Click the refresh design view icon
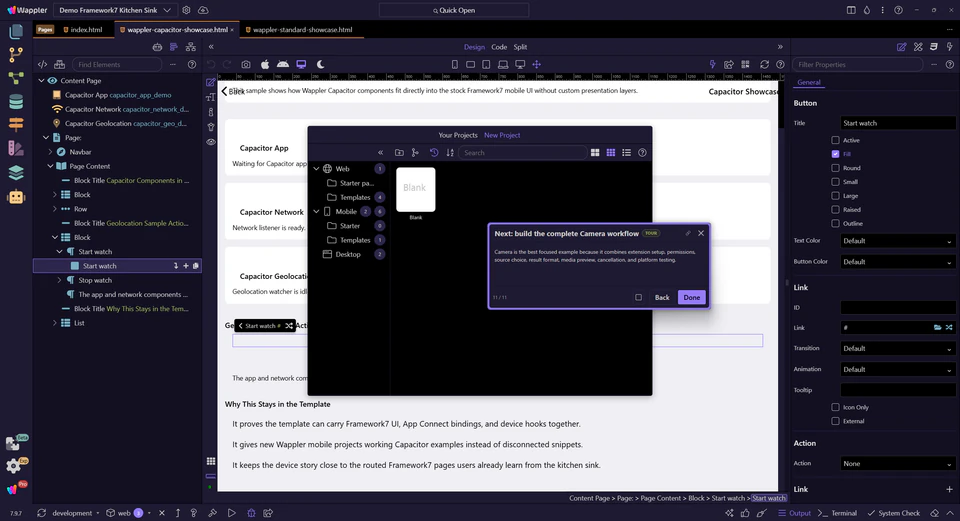This screenshot has width=960, height=521. pos(764,64)
